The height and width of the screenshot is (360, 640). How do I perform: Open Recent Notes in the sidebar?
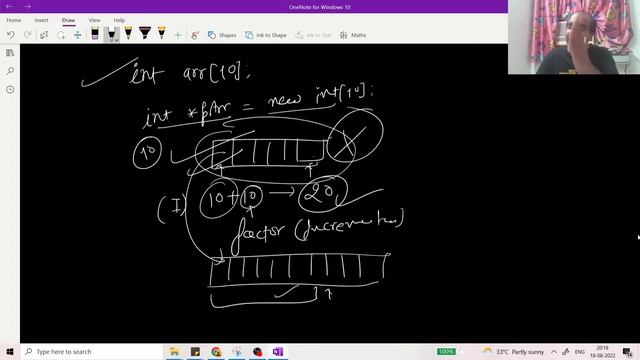(x=10, y=89)
